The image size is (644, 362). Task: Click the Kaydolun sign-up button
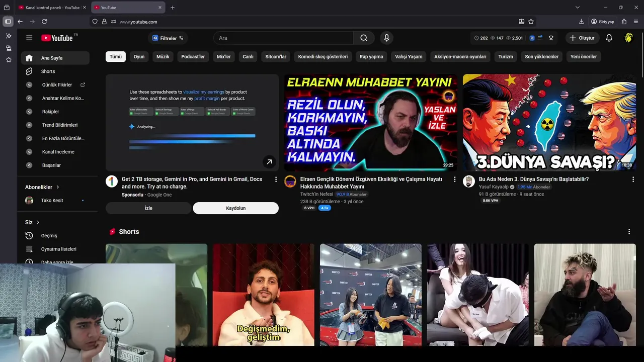(x=235, y=208)
